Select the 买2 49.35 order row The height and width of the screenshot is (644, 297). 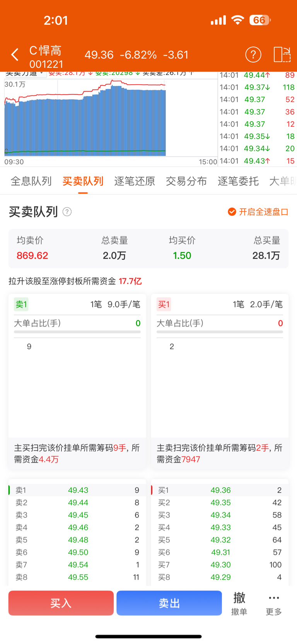coord(220,502)
